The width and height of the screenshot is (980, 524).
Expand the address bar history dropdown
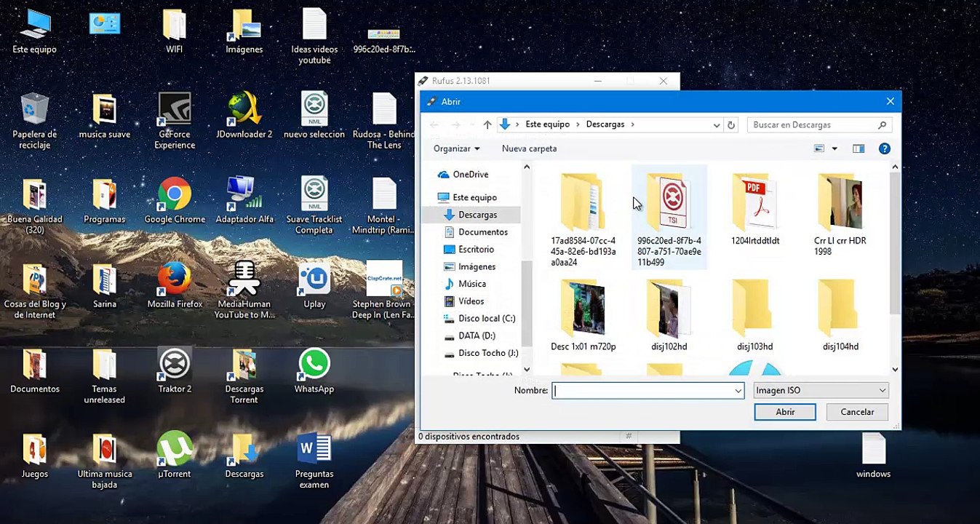tap(717, 124)
